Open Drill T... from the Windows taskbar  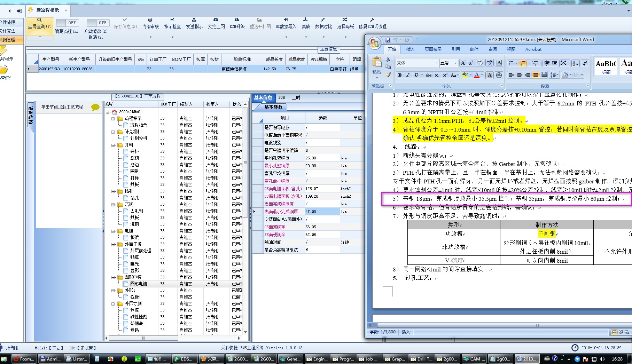pyautogui.click(x=421, y=359)
